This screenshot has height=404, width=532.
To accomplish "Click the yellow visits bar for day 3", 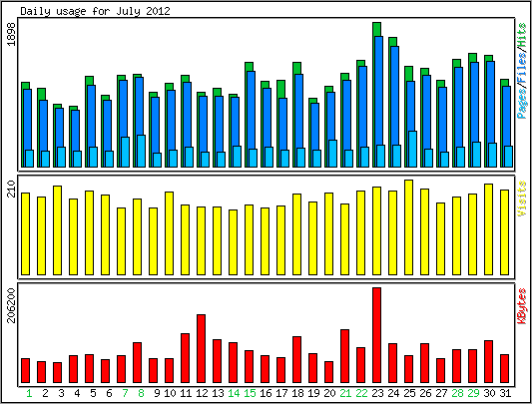I will [57, 230].
